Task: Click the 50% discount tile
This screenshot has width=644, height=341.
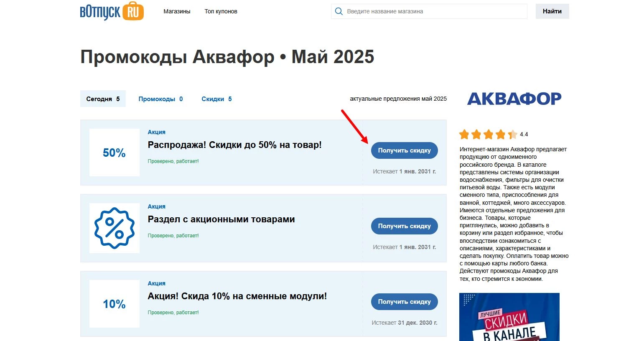Action: [x=114, y=153]
